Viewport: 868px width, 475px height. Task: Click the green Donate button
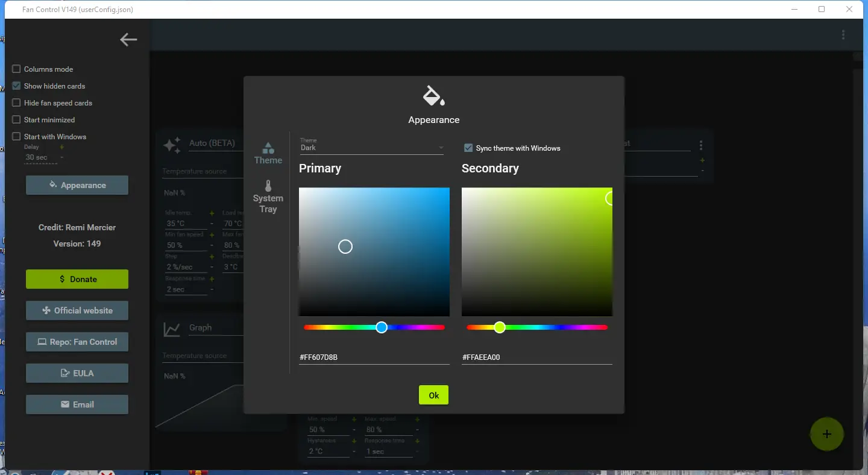click(x=77, y=279)
